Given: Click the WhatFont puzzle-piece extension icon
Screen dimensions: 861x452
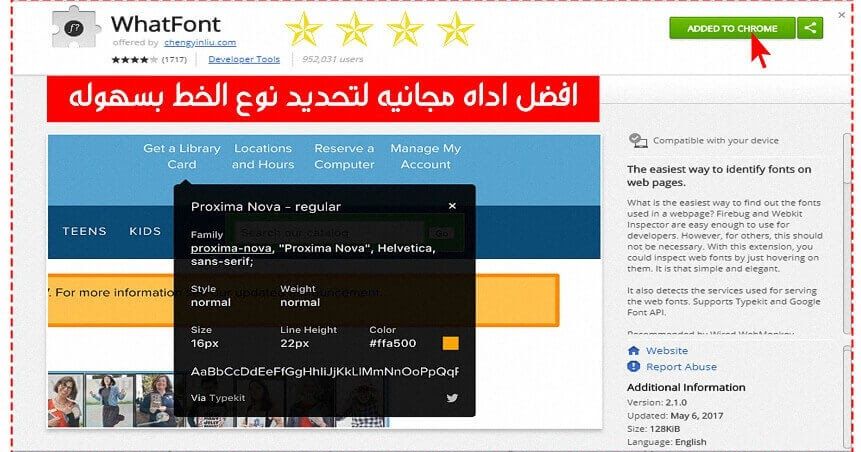Looking at the screenshot, I should point(74,27).
